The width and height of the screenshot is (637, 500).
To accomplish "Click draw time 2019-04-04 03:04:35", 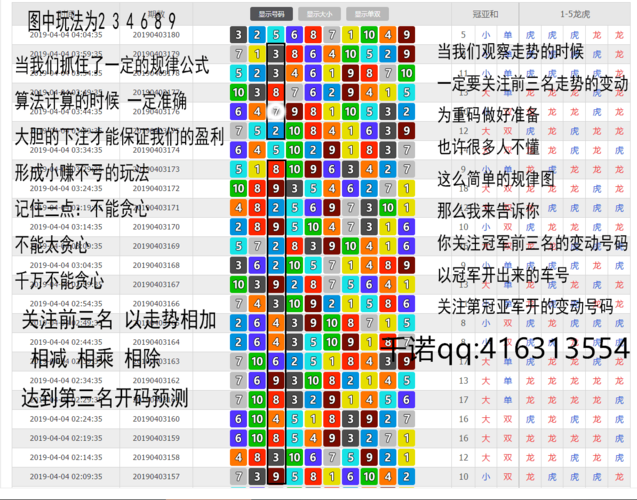I will point(66,265).
